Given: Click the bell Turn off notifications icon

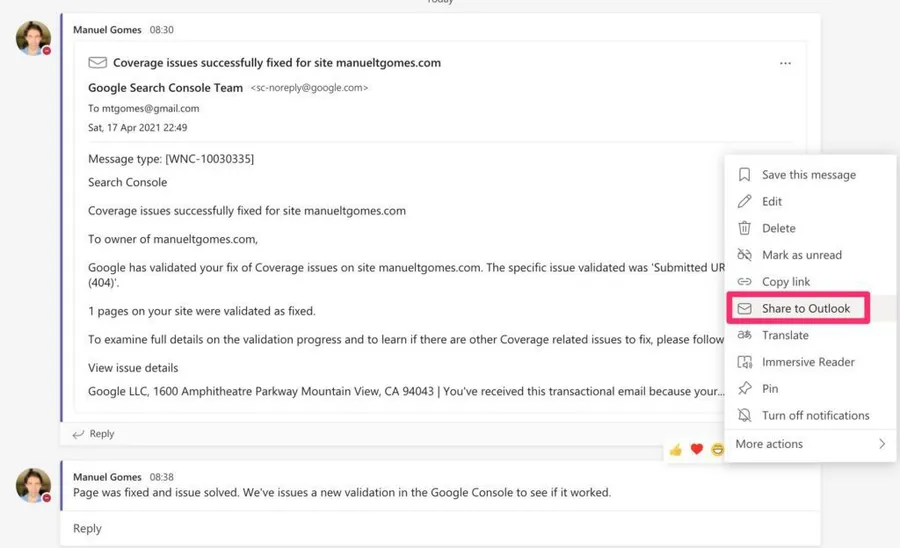Looking at the screenshot, I should (x=744, y=415).
